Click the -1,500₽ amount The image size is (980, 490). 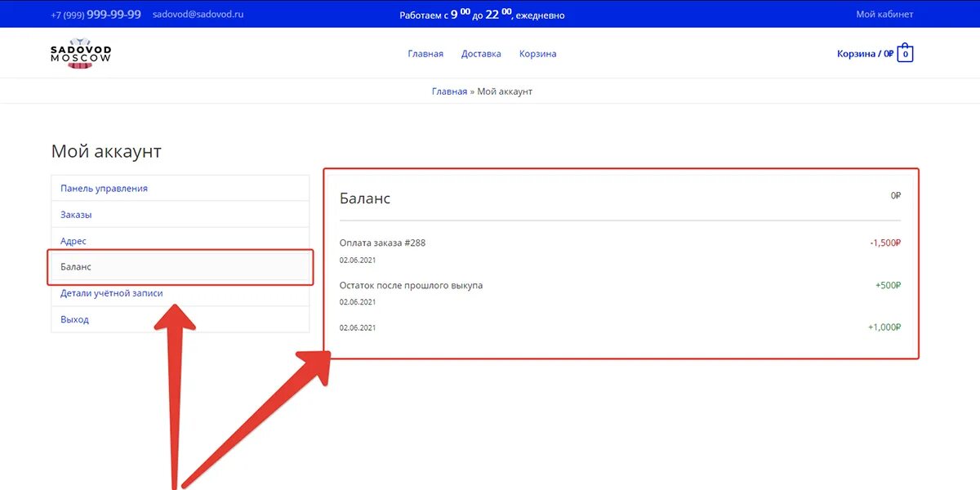885,243
